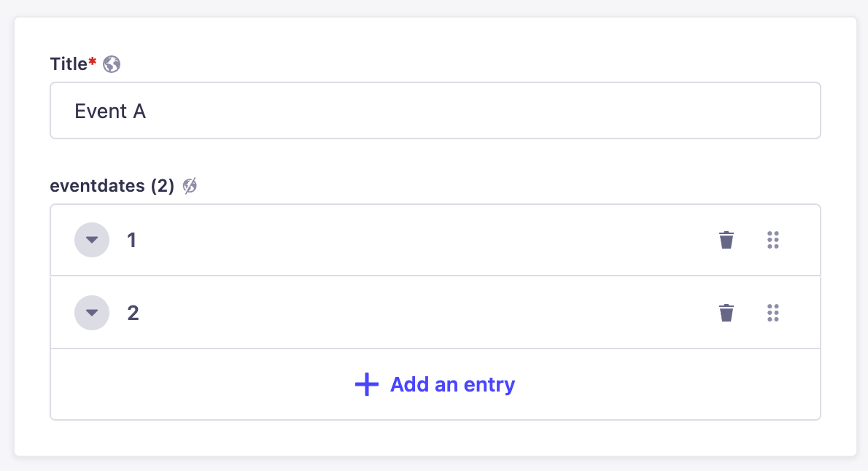Click the drag handle of entry 1
Viewport: 868px width, 471px height.
click(x=773, y=240)
